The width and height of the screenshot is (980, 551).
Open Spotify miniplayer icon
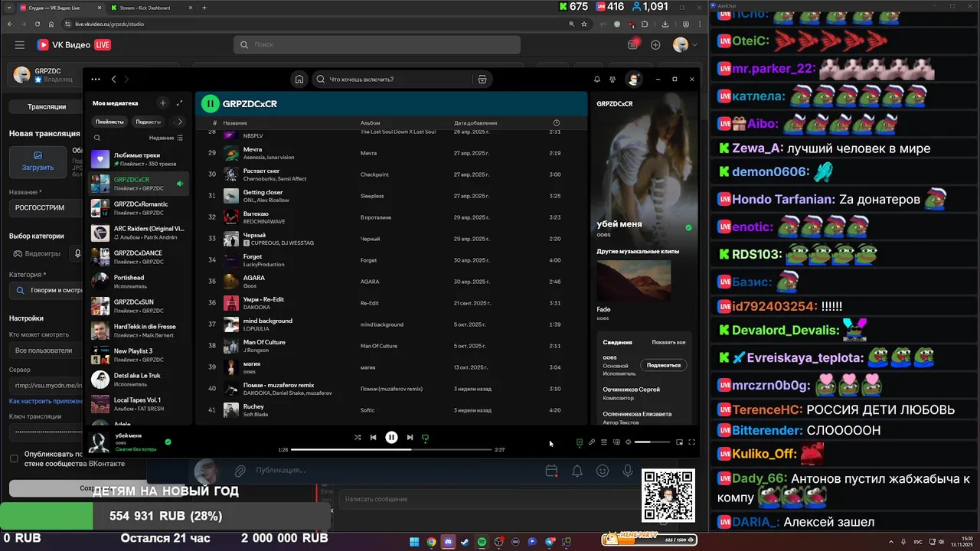click(679, 442)
